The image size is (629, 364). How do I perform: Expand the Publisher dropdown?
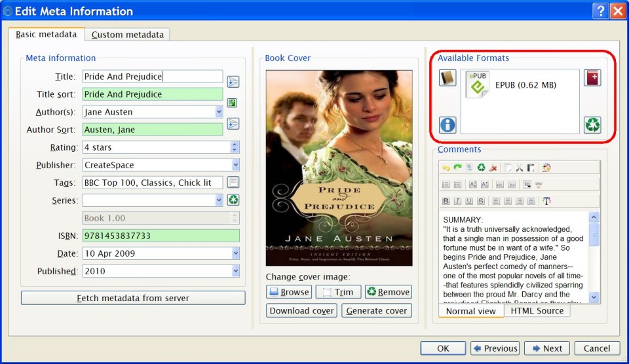click(235, 165)
